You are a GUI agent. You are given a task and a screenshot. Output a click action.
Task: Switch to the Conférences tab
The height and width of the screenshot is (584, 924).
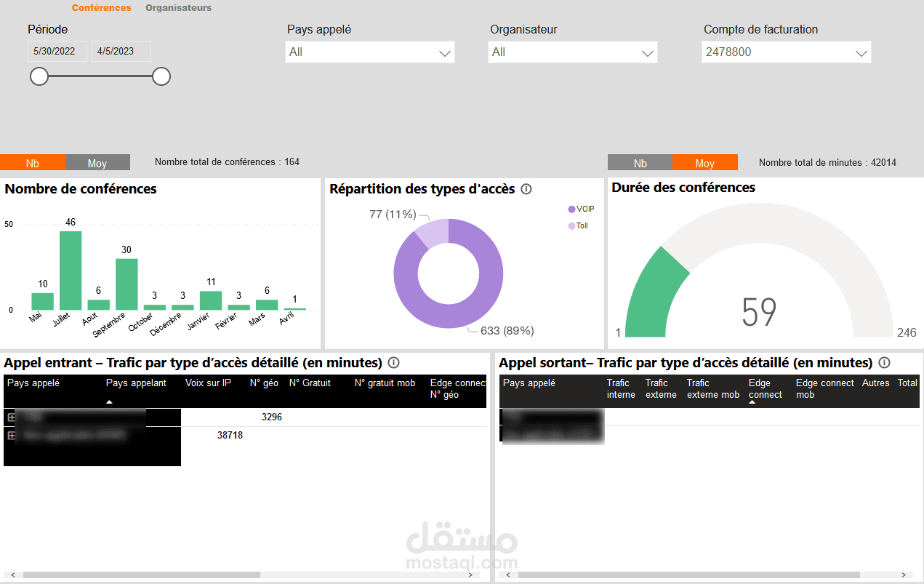tap(102, 8)
